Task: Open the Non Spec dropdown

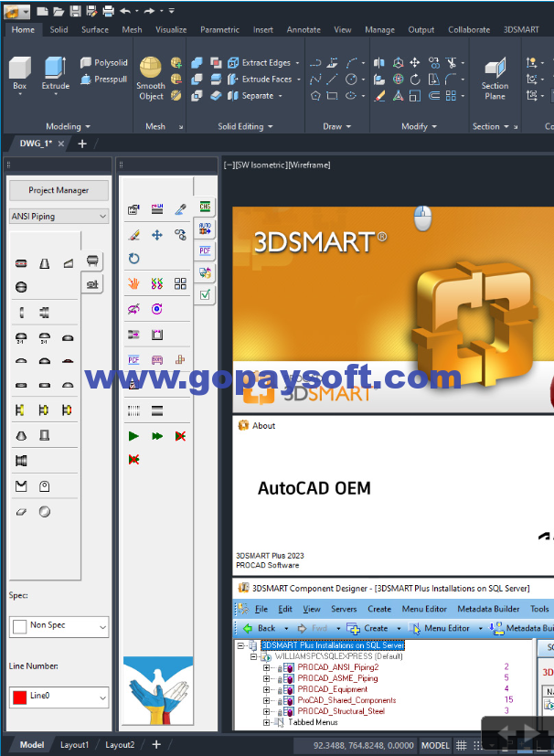Action: click(x=59, y=627)
